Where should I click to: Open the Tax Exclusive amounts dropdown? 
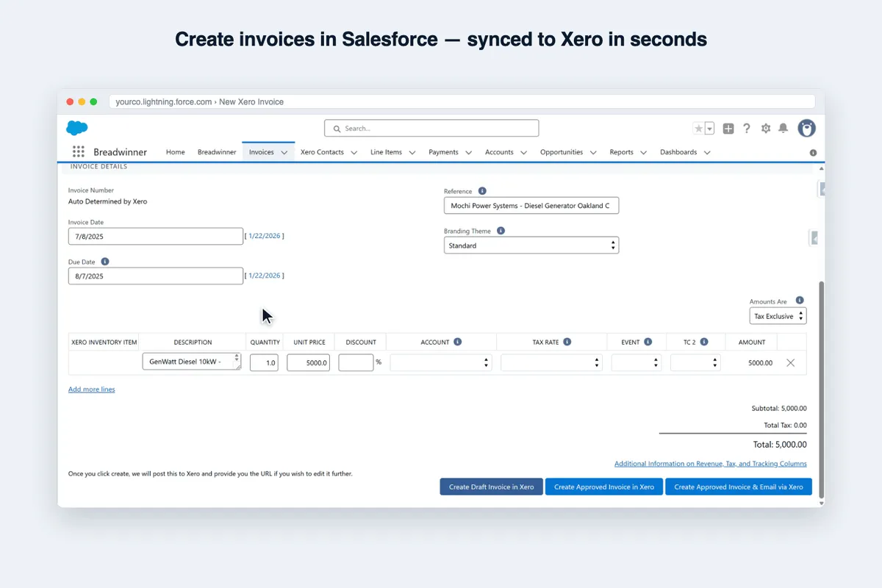click(778, 316)
